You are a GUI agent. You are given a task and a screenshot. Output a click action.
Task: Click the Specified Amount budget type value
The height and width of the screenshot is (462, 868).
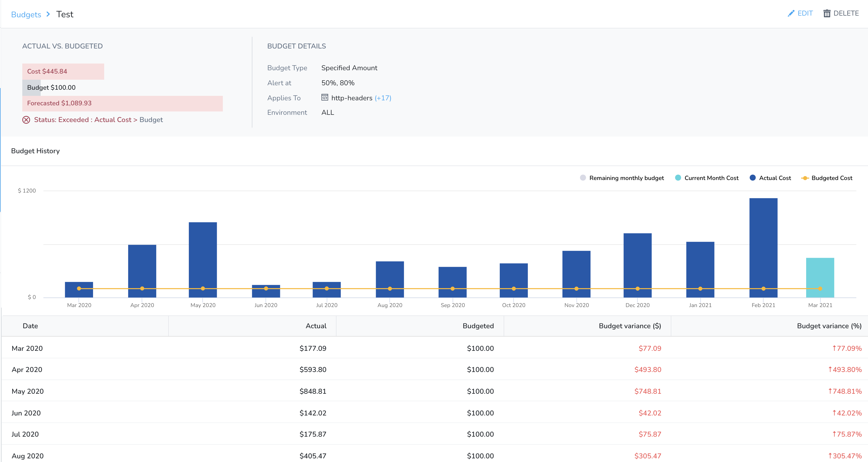(349, 68)
